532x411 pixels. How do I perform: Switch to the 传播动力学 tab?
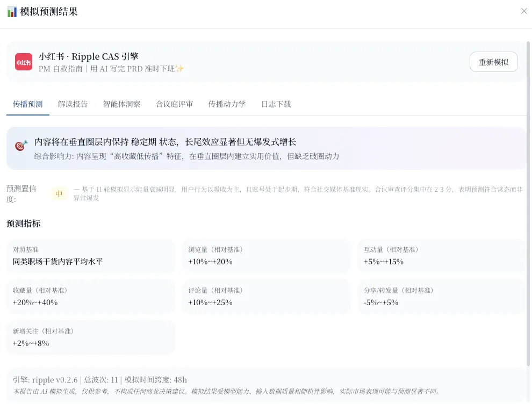pyautogui.click(x=227, y=104)
